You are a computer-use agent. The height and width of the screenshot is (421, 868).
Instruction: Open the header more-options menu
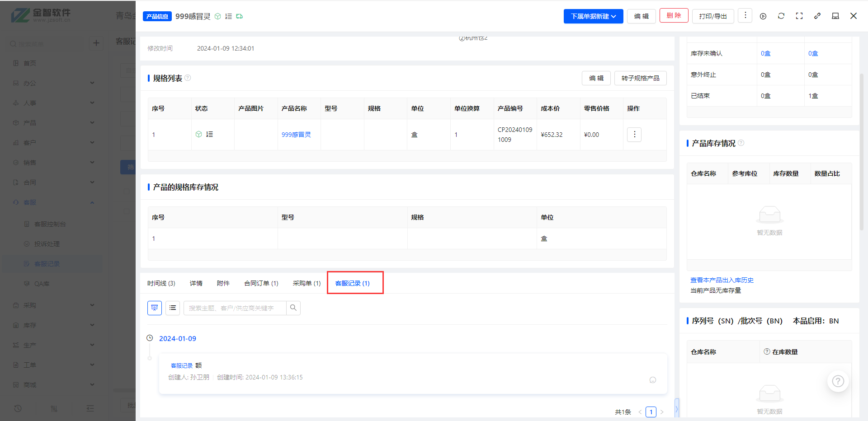745,16
